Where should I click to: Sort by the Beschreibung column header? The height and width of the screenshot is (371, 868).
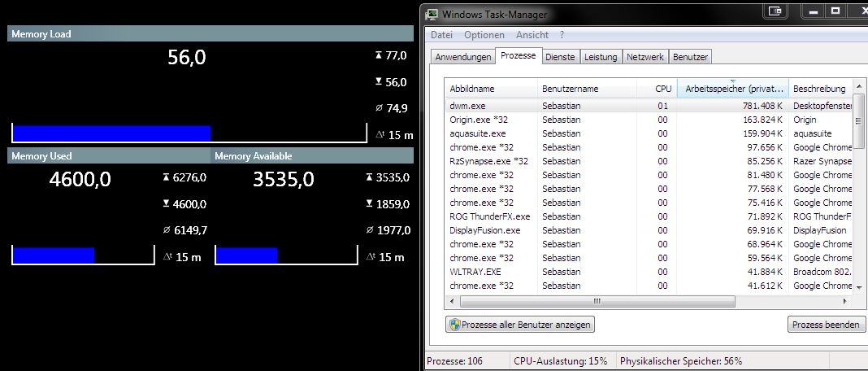tap(821, 89)
